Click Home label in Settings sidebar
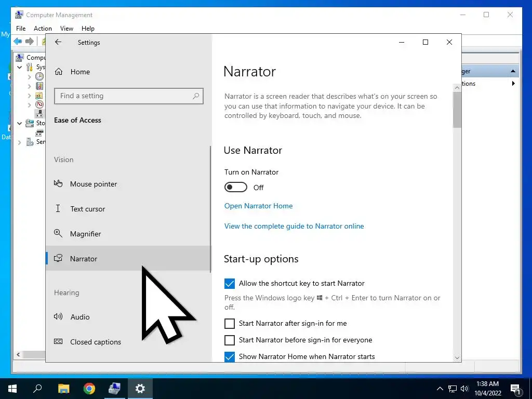532x399 pixels. [x=80, y=72]
